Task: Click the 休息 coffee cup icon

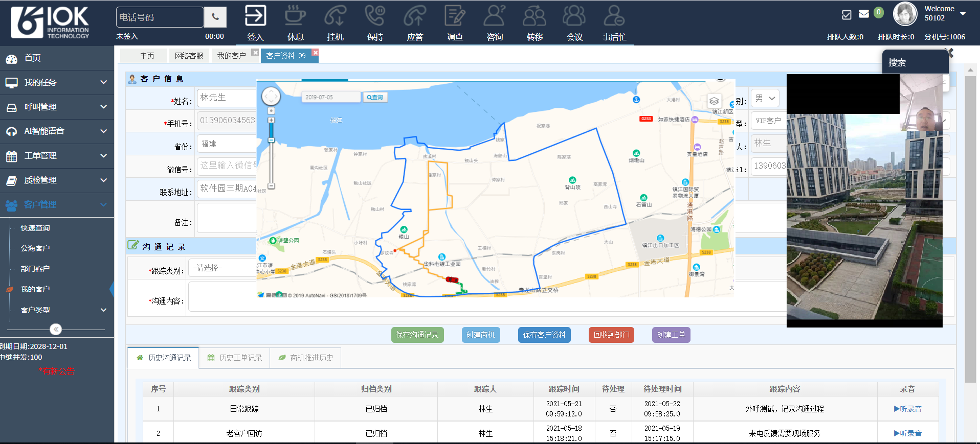Action: (x=295, y=16)
